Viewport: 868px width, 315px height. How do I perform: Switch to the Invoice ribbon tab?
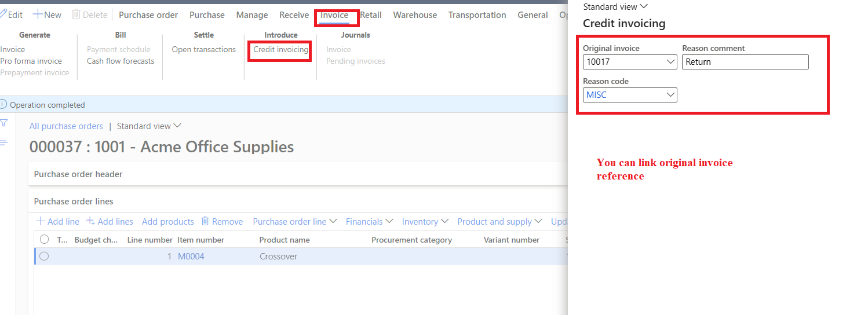(334, 15)
